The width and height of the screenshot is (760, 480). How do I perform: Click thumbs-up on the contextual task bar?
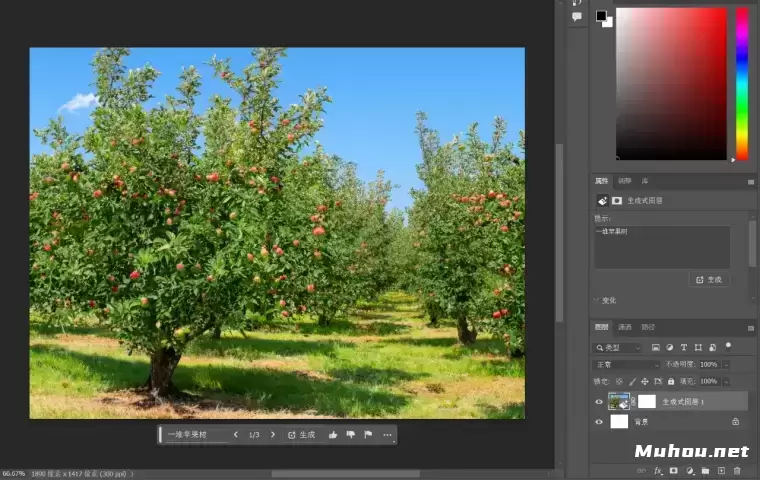coord(333,435)
